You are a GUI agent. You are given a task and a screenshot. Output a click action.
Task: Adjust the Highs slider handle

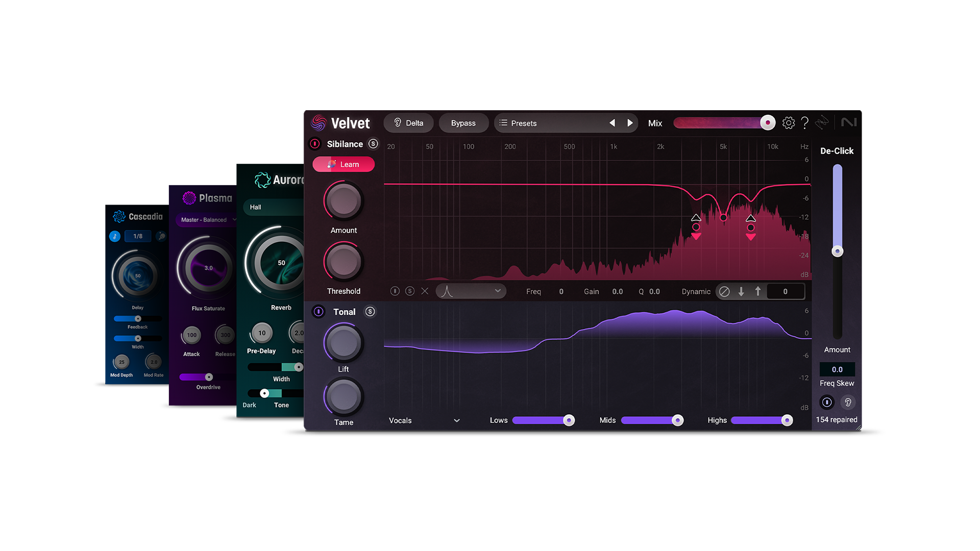point(787,420)
